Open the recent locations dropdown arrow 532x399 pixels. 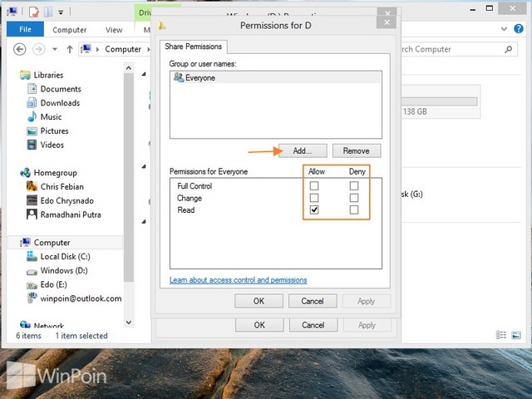pos(55,49)
